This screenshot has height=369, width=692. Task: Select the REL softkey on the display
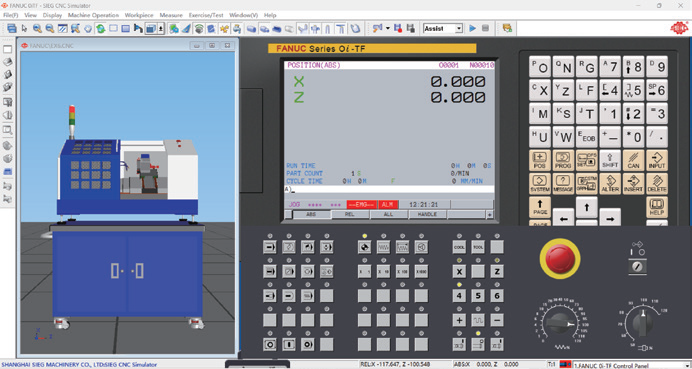[350, 215]
